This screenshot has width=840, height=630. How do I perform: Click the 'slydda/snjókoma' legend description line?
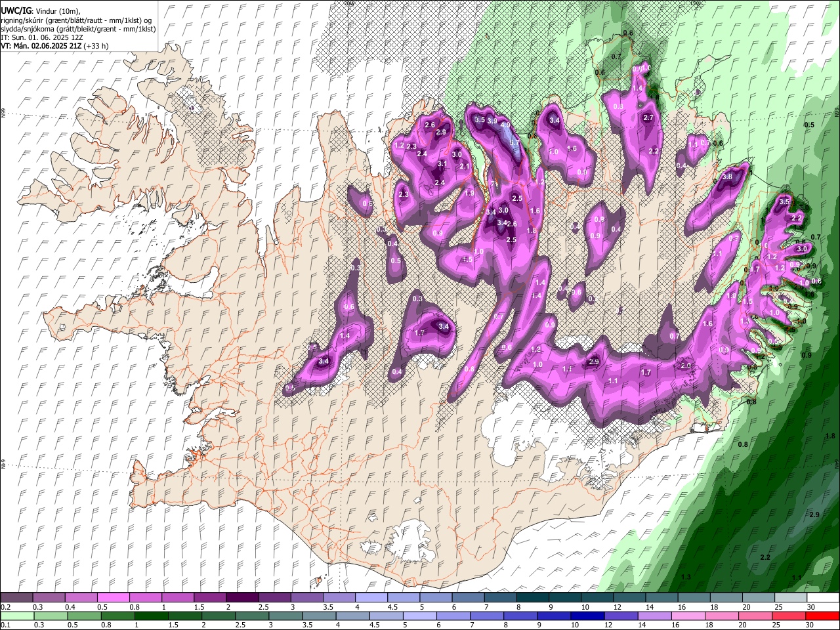tap(78, 29)
